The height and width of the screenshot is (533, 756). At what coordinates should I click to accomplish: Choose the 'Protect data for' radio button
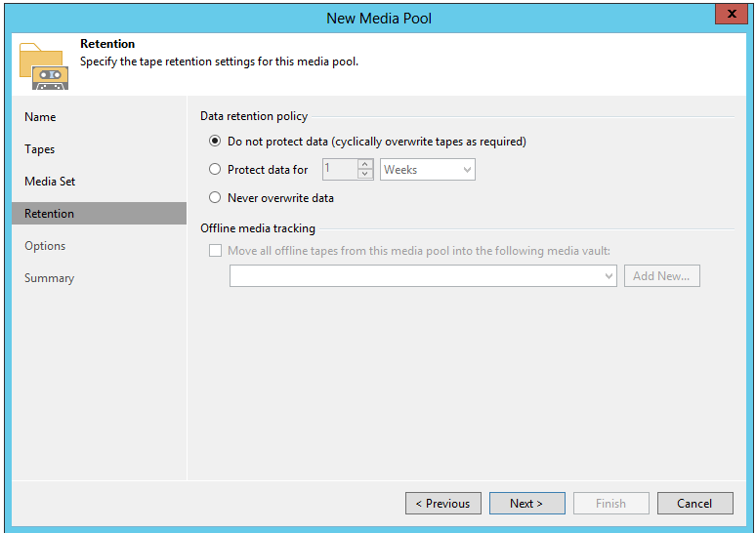tap(215, 170)
